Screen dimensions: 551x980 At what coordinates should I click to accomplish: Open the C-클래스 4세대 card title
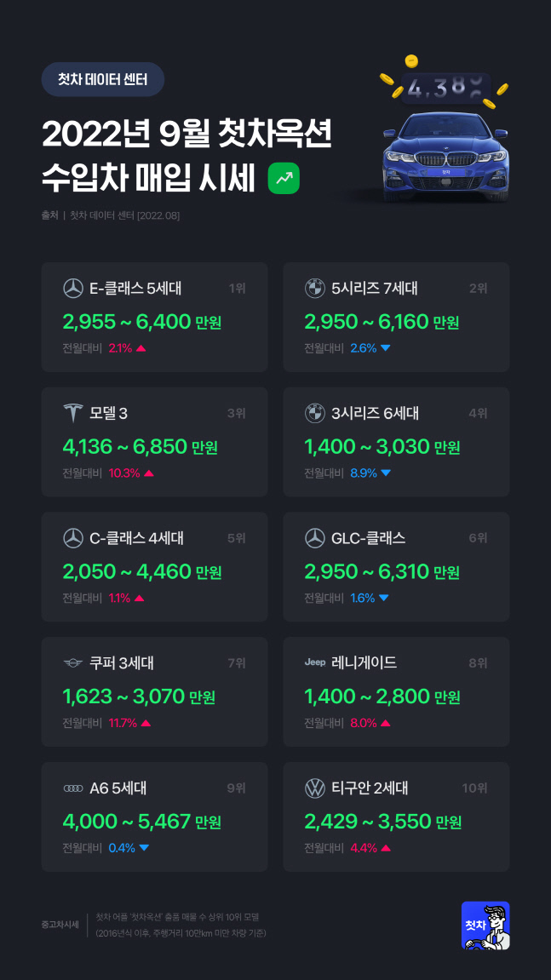pyautogui.click(x=136, y=538)
